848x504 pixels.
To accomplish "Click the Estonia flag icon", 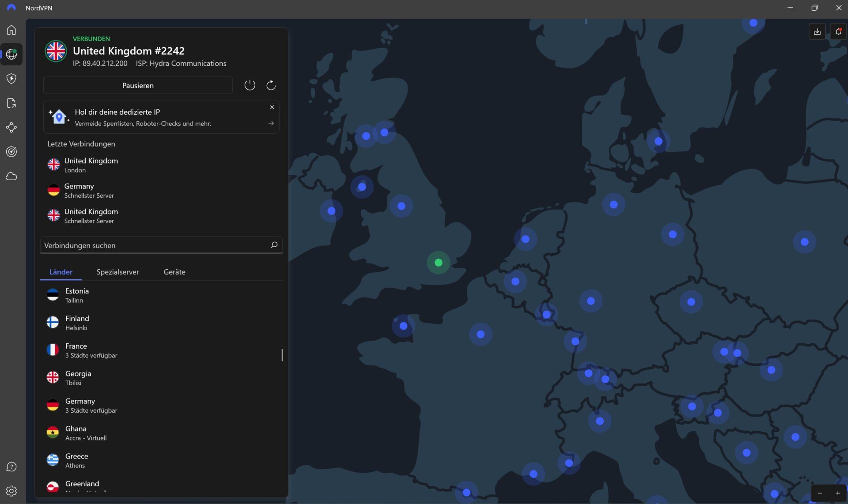I will (53, 295).
